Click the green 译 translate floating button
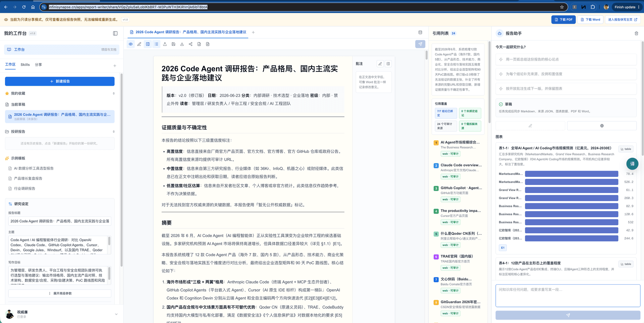 click(x=632, y=164)
